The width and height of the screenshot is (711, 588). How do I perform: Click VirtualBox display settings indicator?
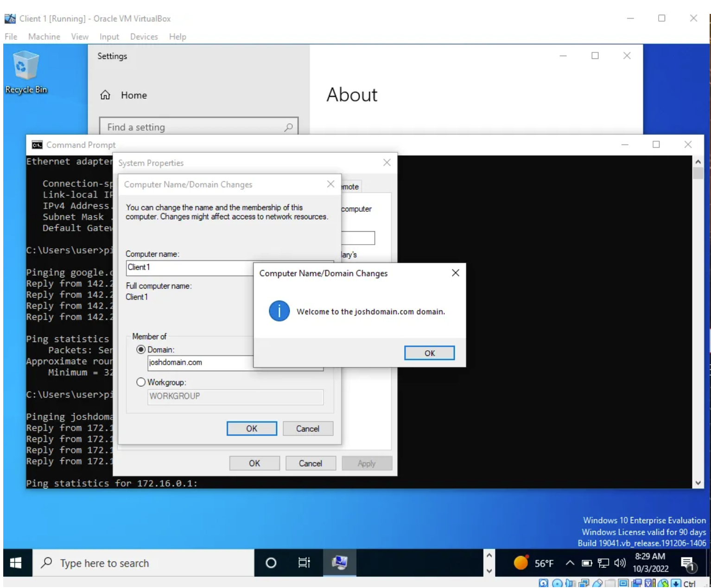point(623,583)
